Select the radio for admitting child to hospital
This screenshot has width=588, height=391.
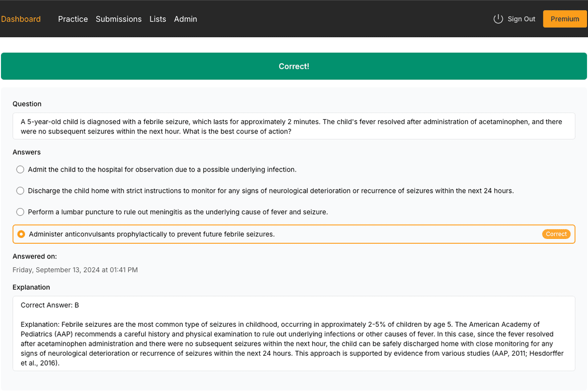(x=20, y=170)
